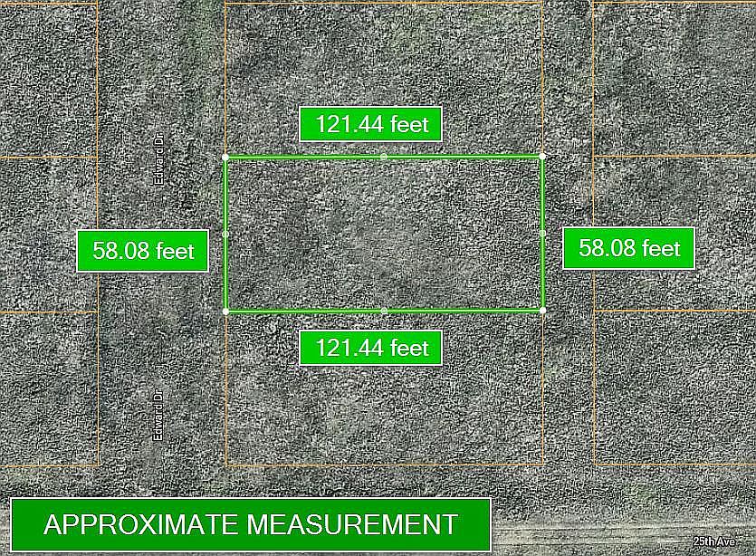Select the midpoint handle on the top edge
Image resolution: width=756 pixels, height=556 pixels.
tap(384, 157)
